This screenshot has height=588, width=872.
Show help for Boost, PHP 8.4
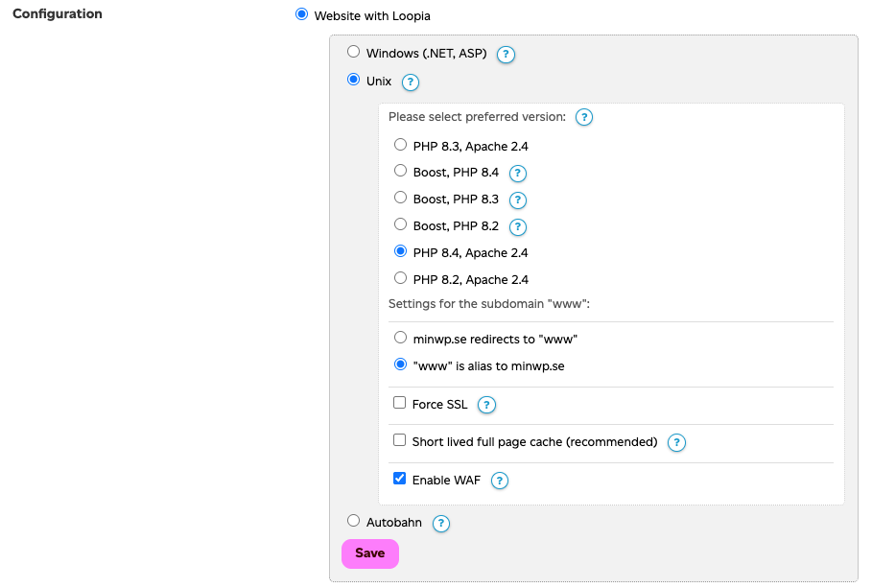[x=518, y=174]
